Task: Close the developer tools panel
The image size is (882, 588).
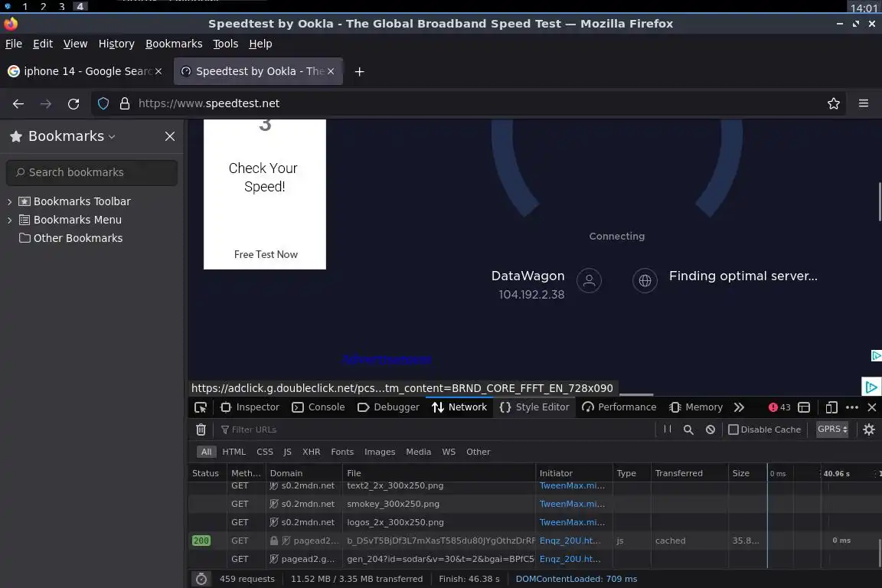Action: pos(872,407)
